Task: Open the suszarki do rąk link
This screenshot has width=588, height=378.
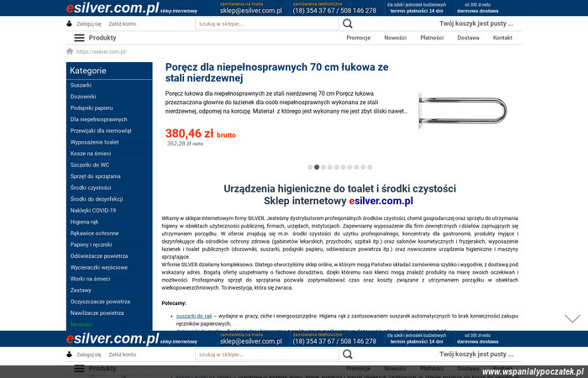Action: coord(194,316)
